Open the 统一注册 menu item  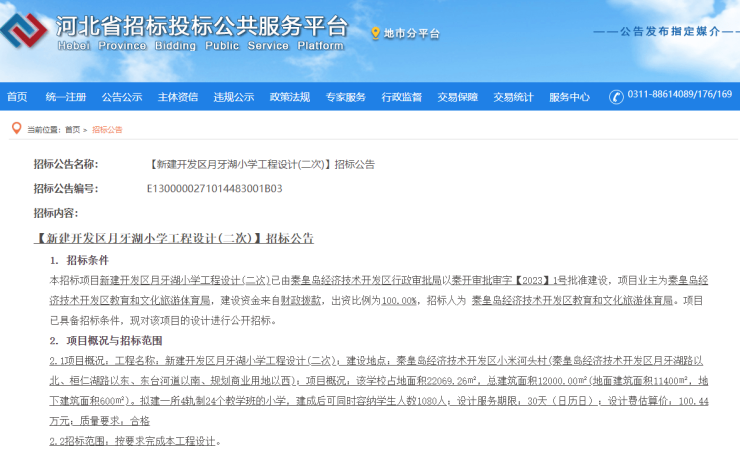click(66, 97)
